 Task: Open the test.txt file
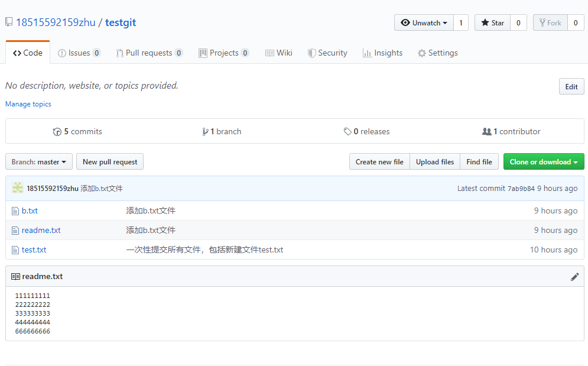click(34, 250)
